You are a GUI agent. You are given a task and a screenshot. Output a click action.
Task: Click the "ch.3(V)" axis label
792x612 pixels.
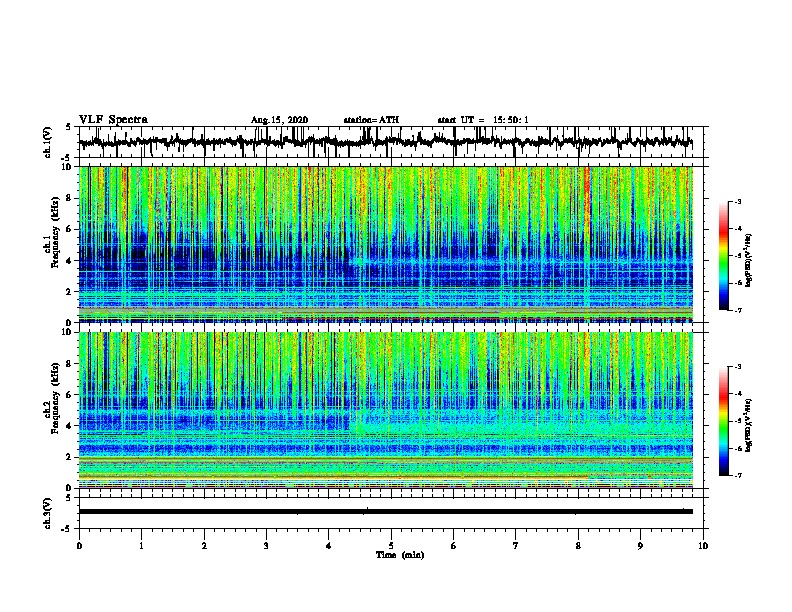48,513
